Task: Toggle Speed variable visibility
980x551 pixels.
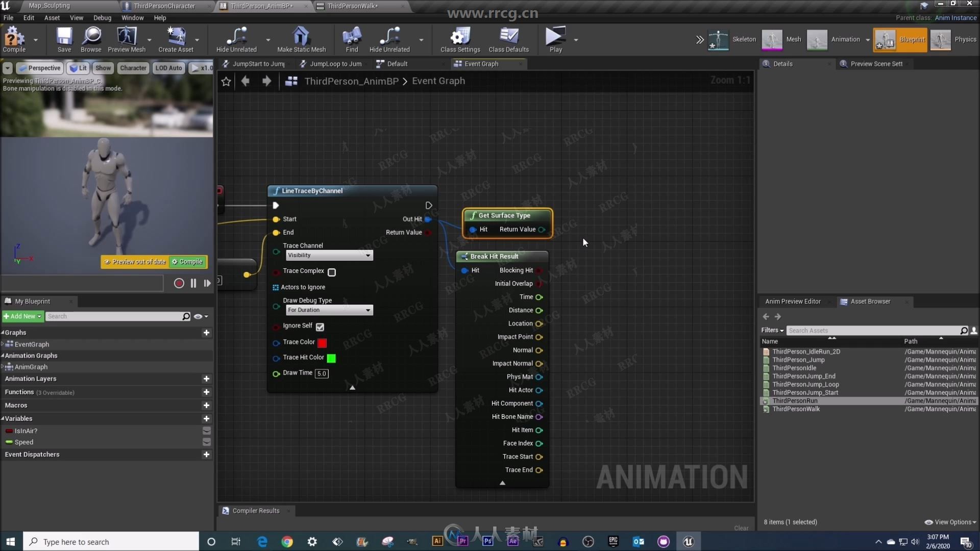Action: tap(207, 442)
